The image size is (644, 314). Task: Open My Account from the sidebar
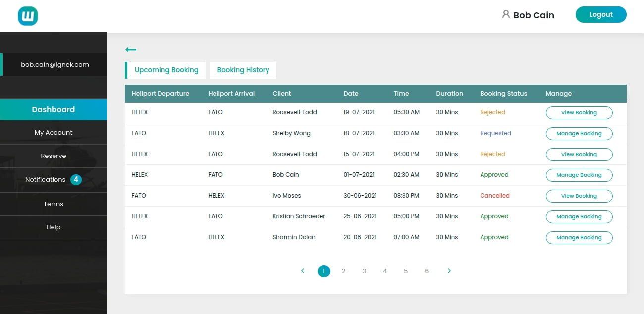click(53, 132)
